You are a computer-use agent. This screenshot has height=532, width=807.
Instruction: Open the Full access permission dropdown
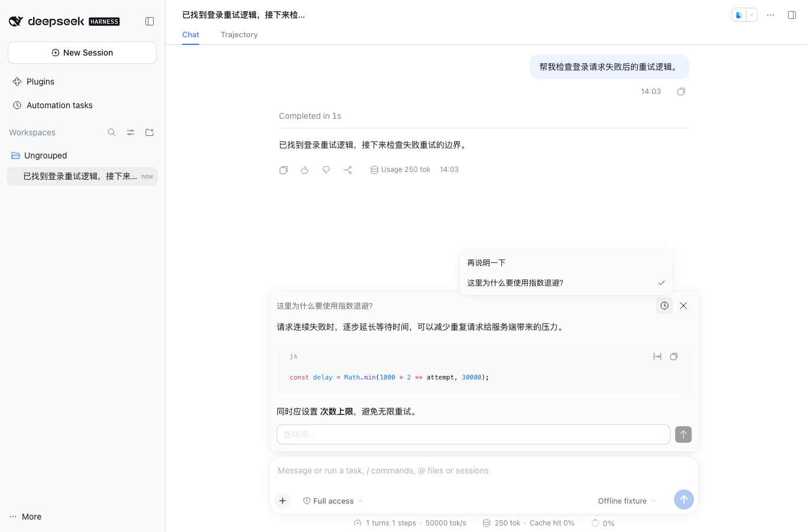pyautogui.click(x=333, y=501)
